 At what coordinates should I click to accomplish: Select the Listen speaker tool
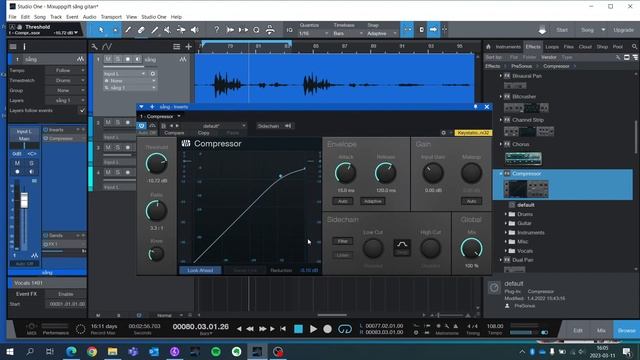click(195, 30)
